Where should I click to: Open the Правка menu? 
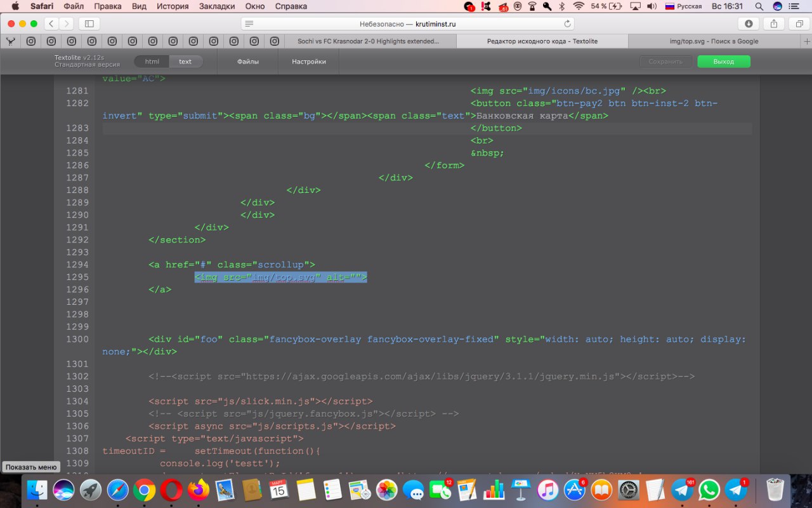(108, 6)
